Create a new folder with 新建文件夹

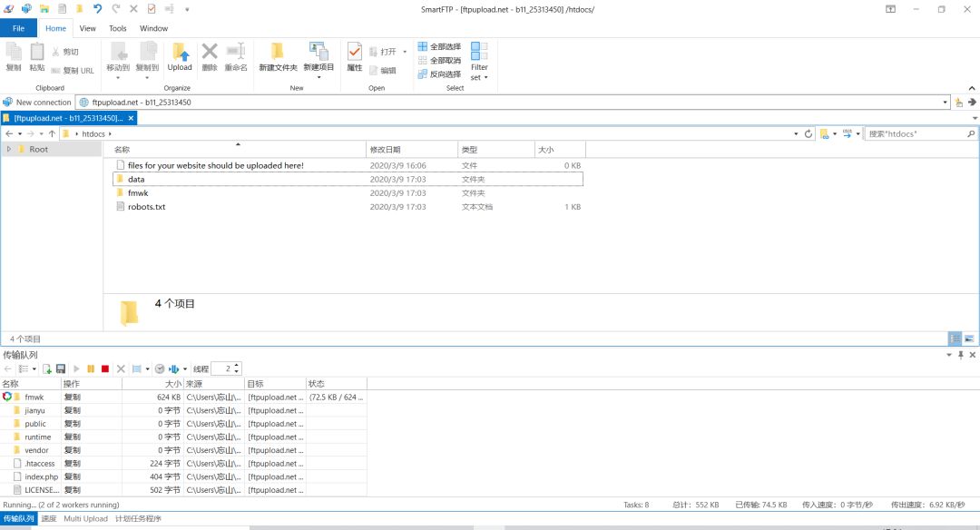click(278, 57)
